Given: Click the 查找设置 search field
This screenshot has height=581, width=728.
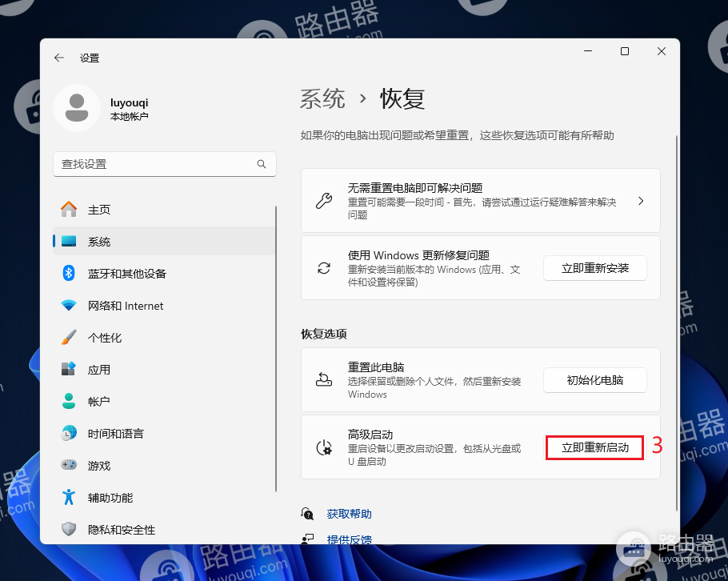Looking at the screenshot, I should 164,164.
